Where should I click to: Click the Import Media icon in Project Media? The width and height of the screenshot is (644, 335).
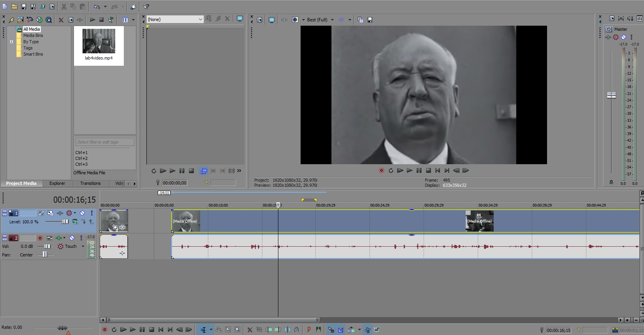[x=21, y=19]
